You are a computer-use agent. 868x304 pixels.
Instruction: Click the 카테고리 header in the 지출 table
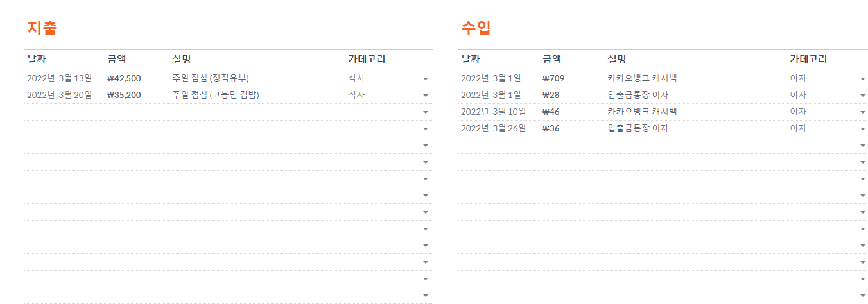pyautogui.click(x=367, y=59)
